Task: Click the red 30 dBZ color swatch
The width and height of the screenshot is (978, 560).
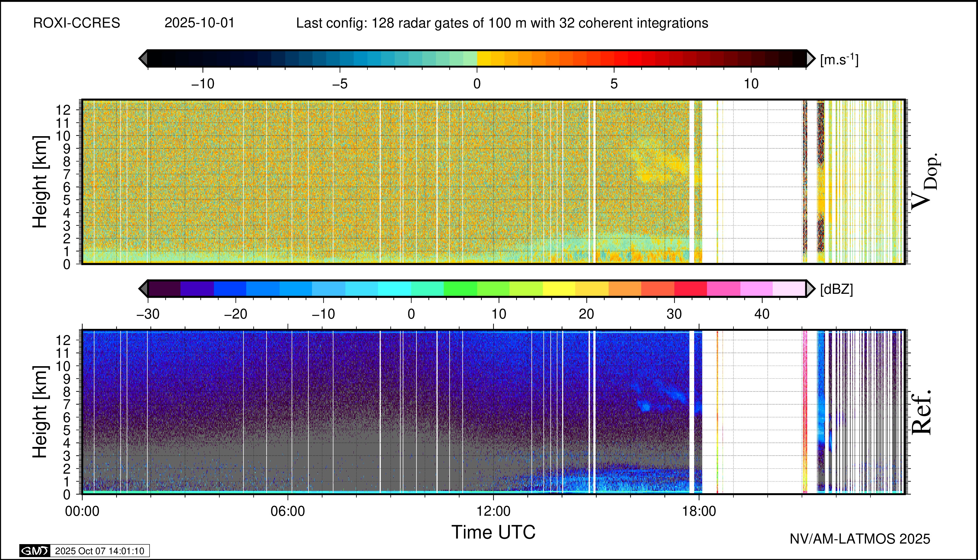Action: [691, 288]
